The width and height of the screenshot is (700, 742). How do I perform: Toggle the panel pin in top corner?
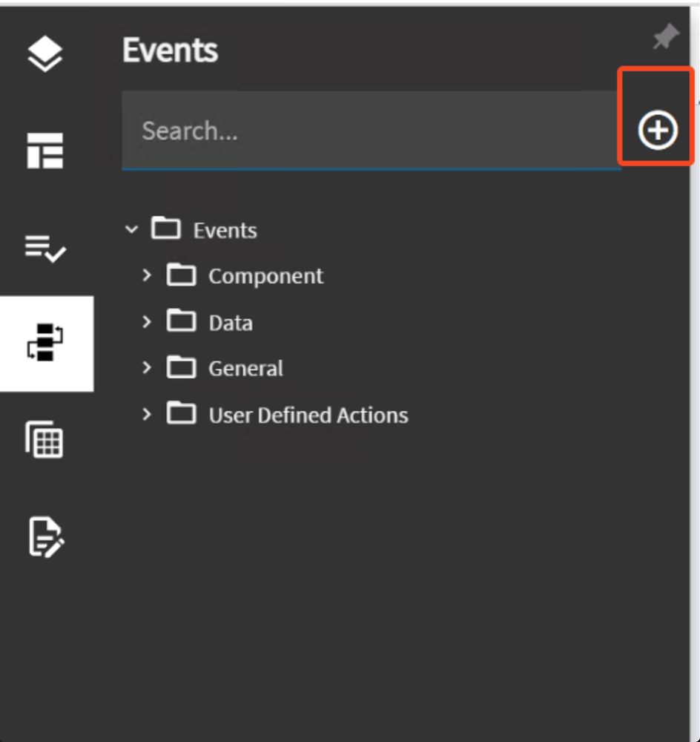coord(665,37)
